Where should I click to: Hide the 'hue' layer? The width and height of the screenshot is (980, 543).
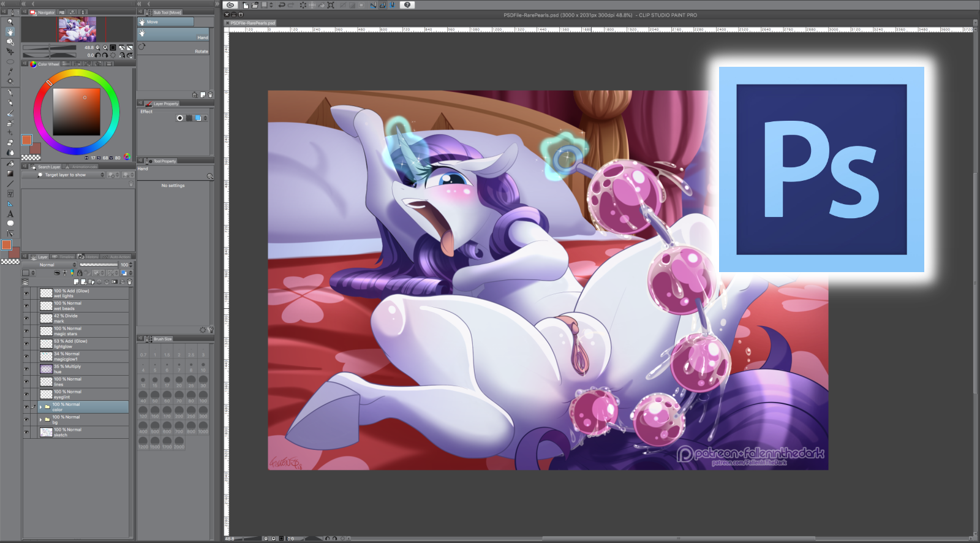[x=26, y=369]
